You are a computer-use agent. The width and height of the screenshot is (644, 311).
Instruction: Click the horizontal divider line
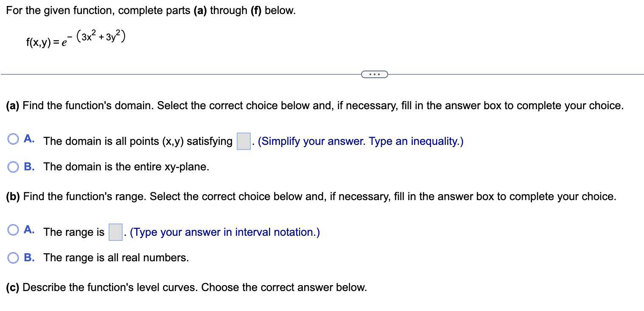point(170,74)
